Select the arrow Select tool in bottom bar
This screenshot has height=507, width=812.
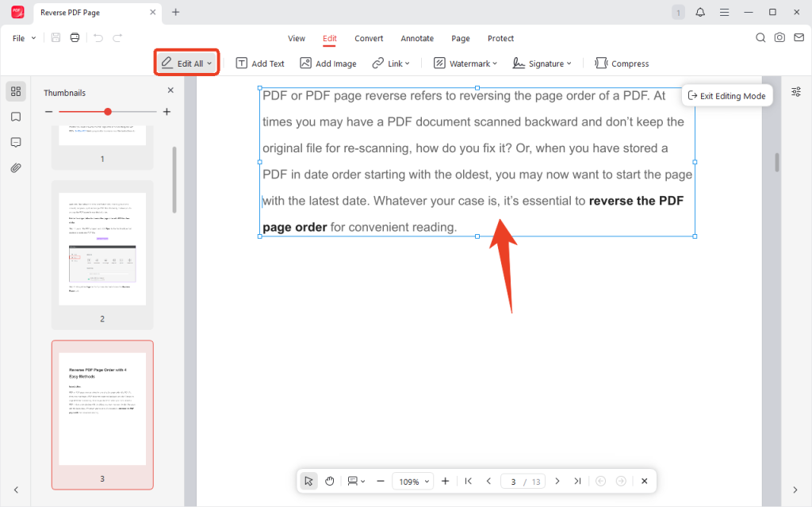tap(308, 481)
